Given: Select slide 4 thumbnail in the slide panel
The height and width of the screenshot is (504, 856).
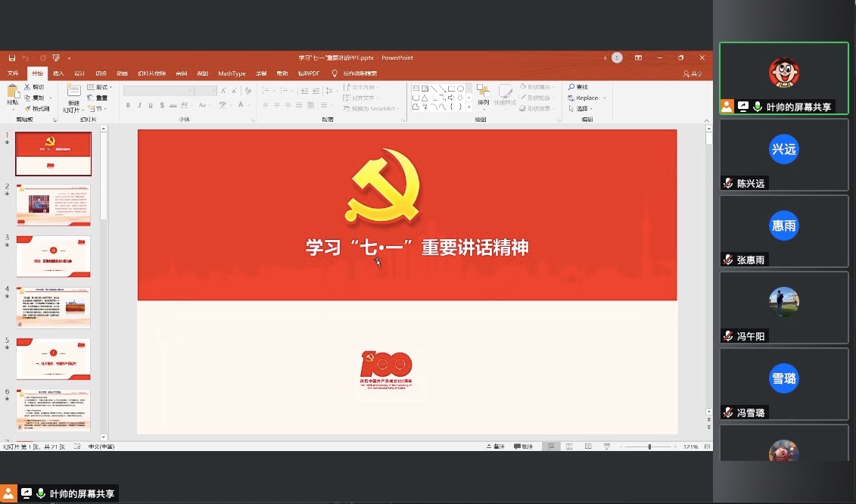Looking at the screenshot, I should (x=54, y=307).
